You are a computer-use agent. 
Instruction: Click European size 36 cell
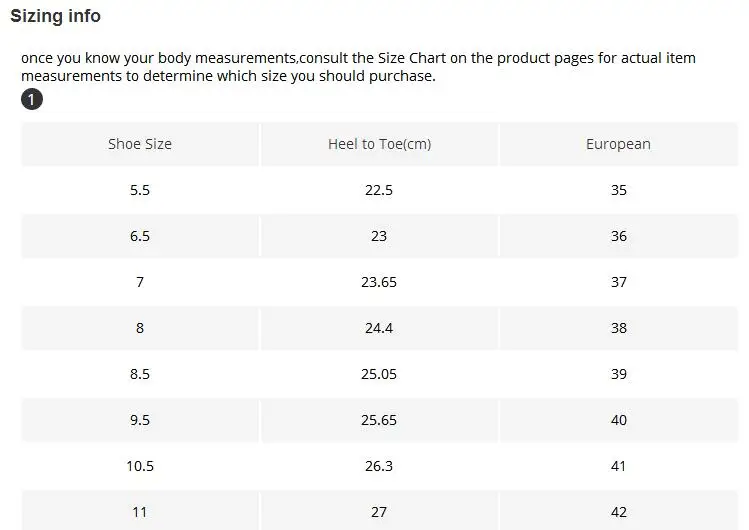click(x=618, y=236)
